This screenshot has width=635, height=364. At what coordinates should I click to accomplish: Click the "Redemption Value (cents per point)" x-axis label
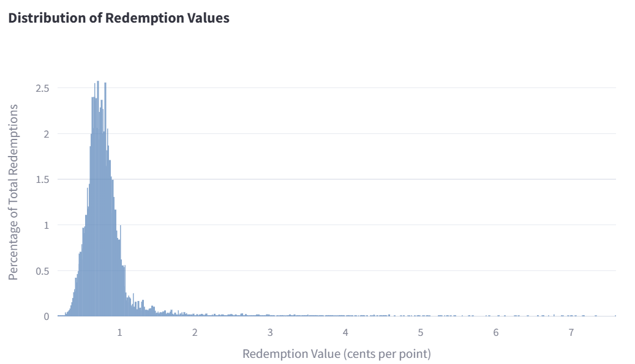[337, 354]
